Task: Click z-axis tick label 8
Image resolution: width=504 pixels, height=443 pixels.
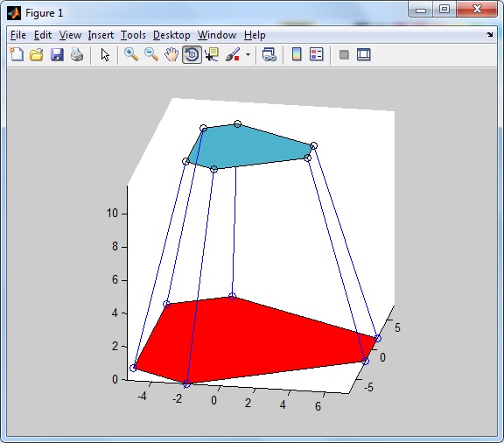Action: coord(115,247)
